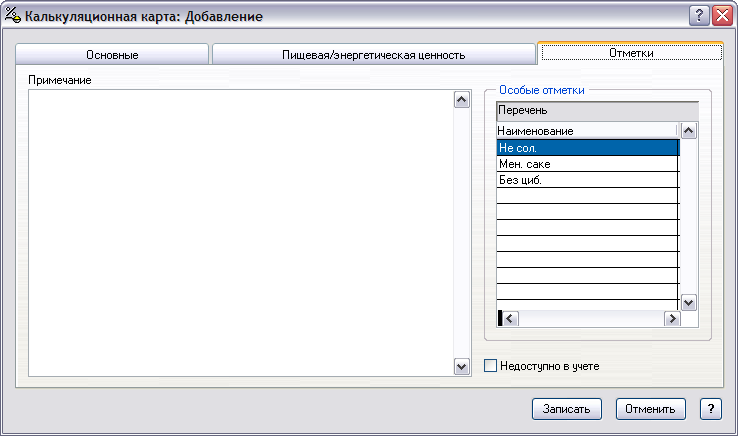Click the Перечень list header
Image resolution: width=739 pixels, height=437 pixels.
click(x=597, y=110)
